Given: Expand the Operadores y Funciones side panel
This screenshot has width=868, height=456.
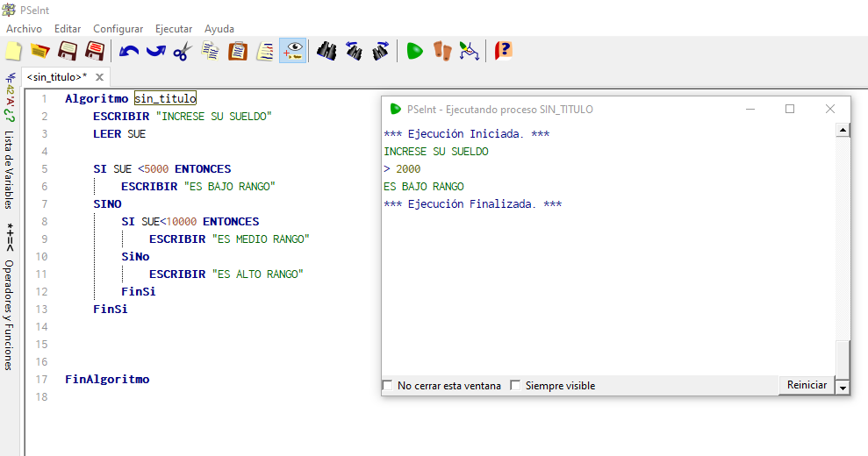Looking at the screenshot, I should coord(9,314).
